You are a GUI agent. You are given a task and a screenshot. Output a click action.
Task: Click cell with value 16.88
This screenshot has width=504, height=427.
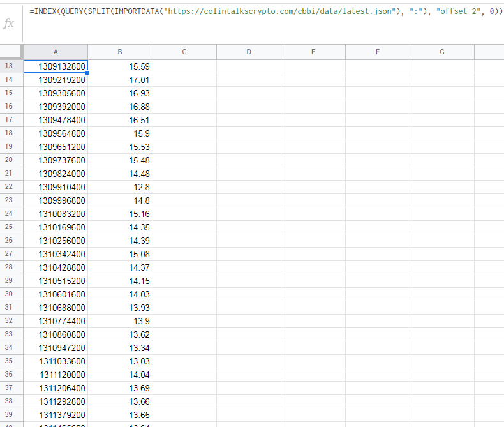pyautogui.click(x=120, y=107)
